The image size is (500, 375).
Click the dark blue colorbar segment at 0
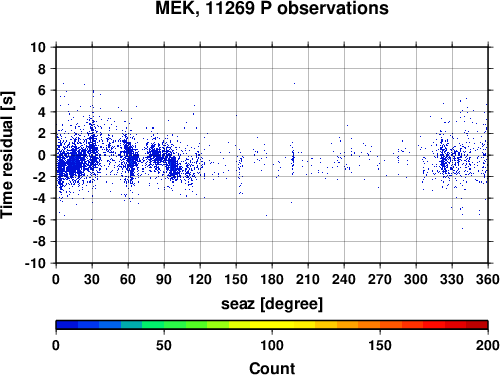tap(67, 325)
